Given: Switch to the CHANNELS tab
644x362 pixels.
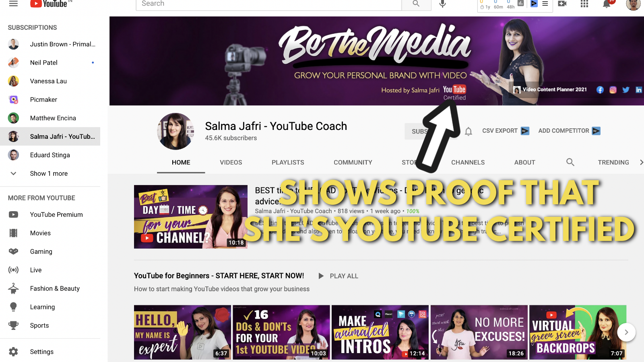Looking at the screenshot, I should coord(468,162).
